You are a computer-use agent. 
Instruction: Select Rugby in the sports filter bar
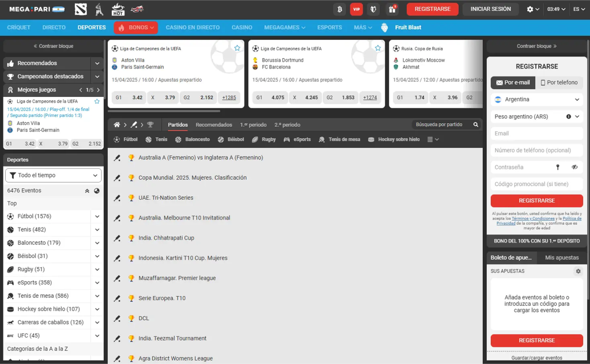(x=264, y=139)
